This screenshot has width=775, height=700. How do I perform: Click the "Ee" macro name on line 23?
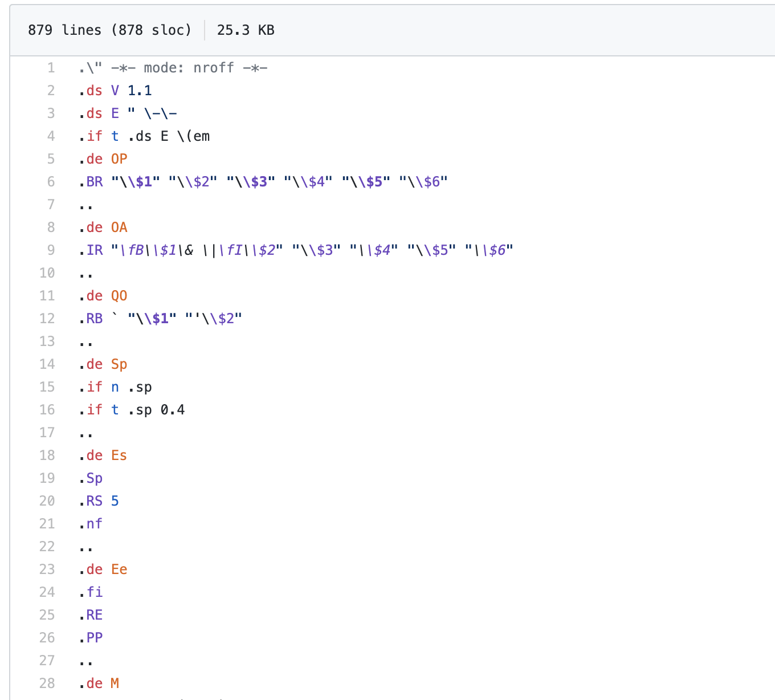(x=119, y=569)
